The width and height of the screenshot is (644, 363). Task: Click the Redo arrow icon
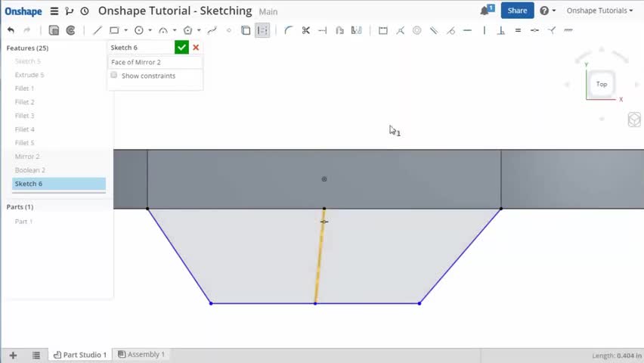pos(27,30)
